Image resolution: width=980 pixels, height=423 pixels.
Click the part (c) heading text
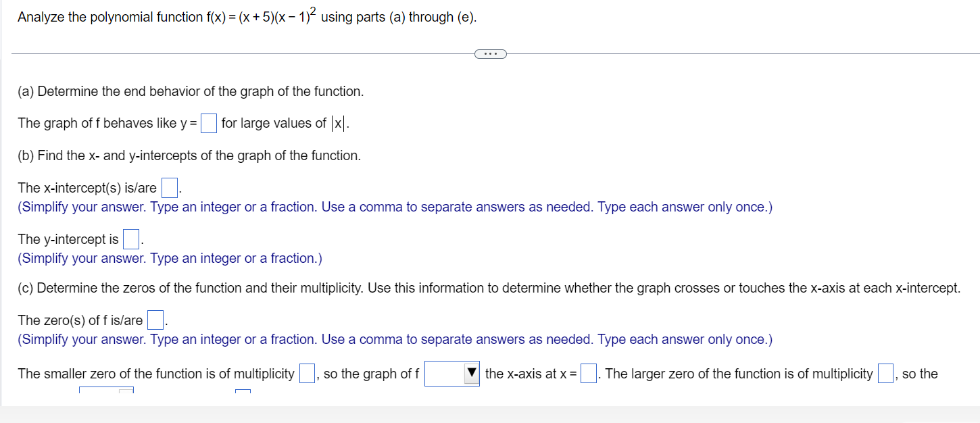[x=270, y=287]
